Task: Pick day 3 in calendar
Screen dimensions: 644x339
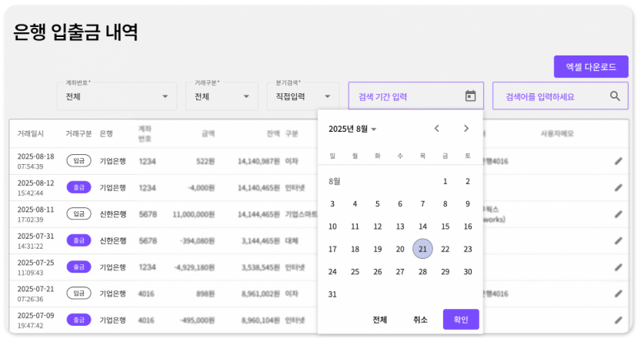Action: (x=332, y=203)
